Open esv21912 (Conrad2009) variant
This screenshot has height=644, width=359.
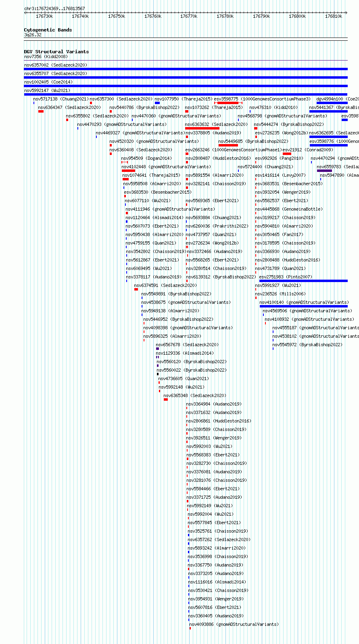click(308, 150)
